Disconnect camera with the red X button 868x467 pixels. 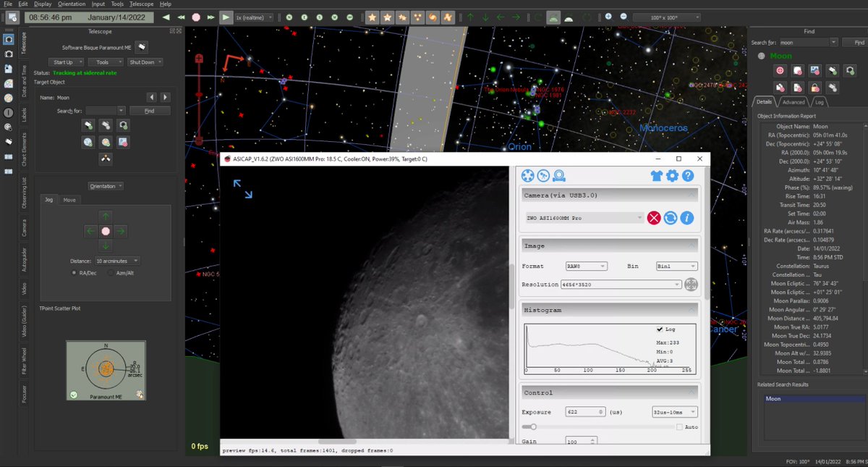click(x=654, y=218)
